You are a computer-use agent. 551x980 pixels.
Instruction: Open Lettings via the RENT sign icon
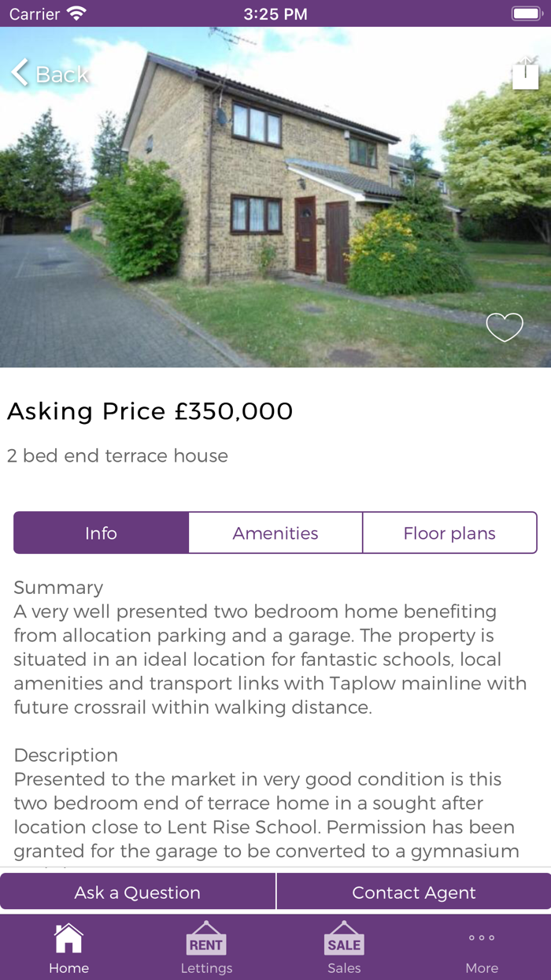pyautogui.click(x=206, y=939)
